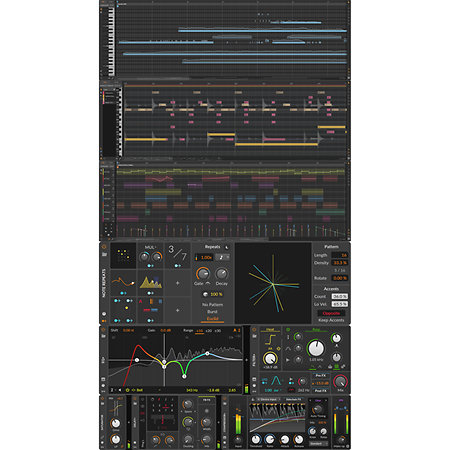Click the Density 33.3 % value
The width and height of the screenshot is (450, 450).
coord(340,263)
